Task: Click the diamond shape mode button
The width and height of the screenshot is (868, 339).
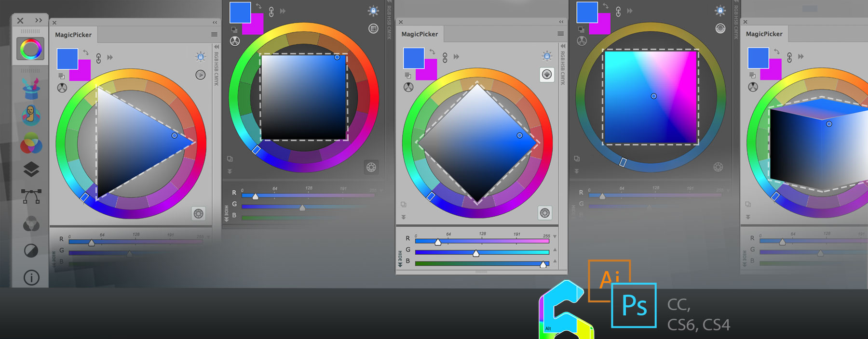Action: (x=547, y=75)
